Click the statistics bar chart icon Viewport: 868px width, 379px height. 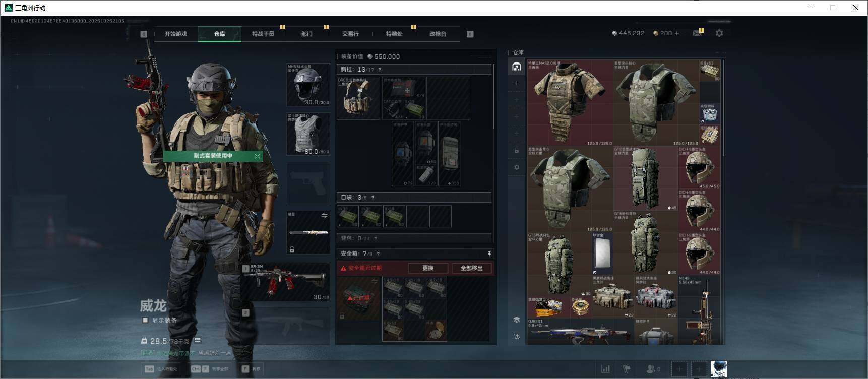click(605, 369)
